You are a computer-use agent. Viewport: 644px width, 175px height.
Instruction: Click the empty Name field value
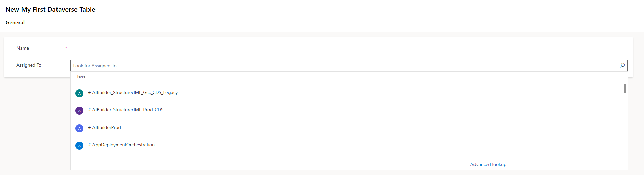click(76, 49)
